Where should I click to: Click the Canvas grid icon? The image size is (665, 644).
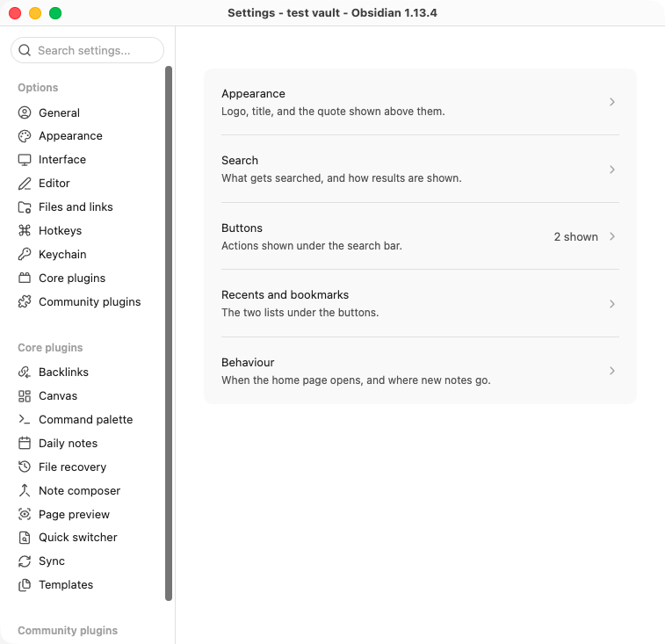coord(25,396)
